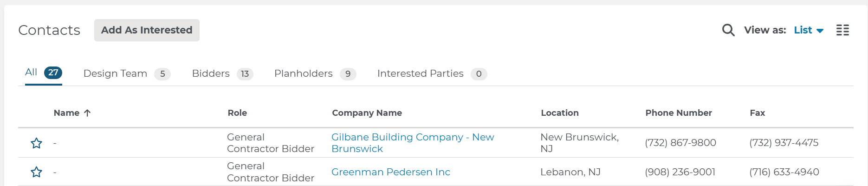Image resolution: width=868 pixels, height=186 pixels.
Task: Go to Interested Parties tab
Action: pos(420,73)
